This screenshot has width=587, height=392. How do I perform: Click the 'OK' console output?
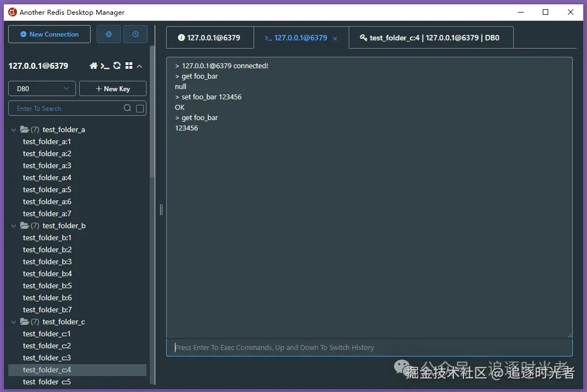tap(180, 108)
